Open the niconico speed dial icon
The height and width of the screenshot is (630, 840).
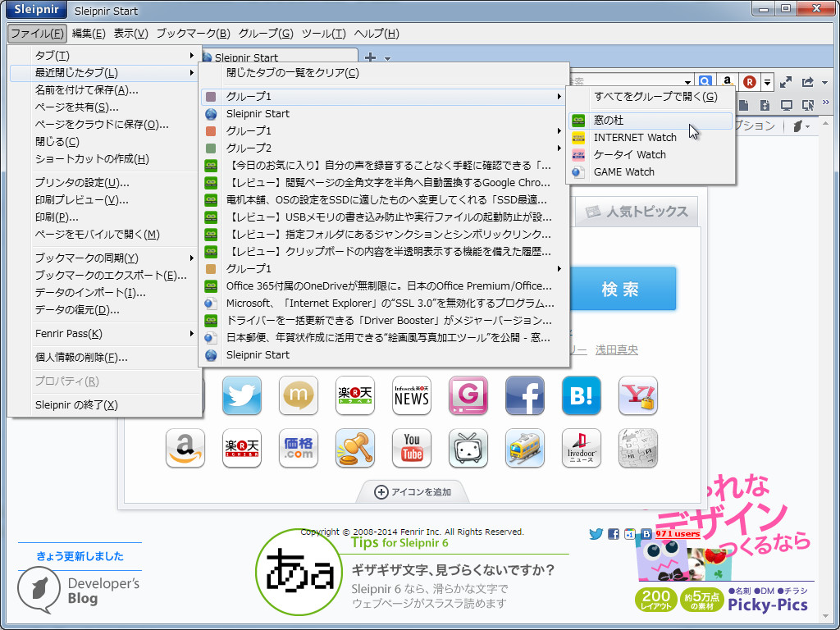(x=468, y=449)
